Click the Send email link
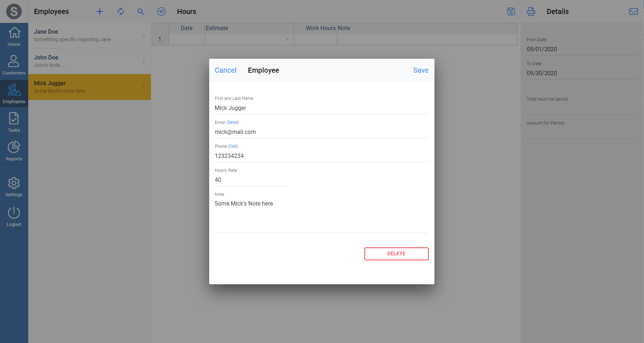This screenshot has width=644, height=343. [232, 122]
